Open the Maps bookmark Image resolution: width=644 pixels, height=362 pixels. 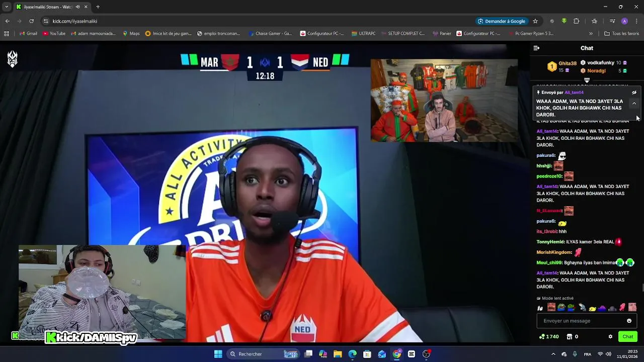click(131, 34)
